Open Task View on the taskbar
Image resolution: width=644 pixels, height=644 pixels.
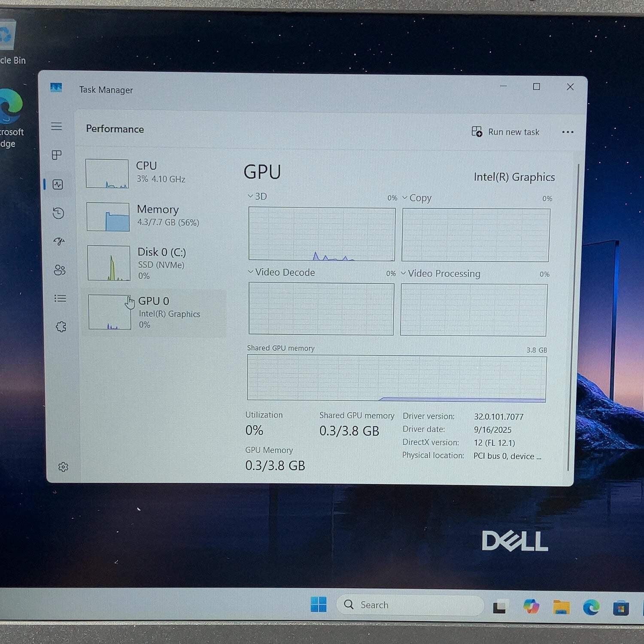[501, 606]
